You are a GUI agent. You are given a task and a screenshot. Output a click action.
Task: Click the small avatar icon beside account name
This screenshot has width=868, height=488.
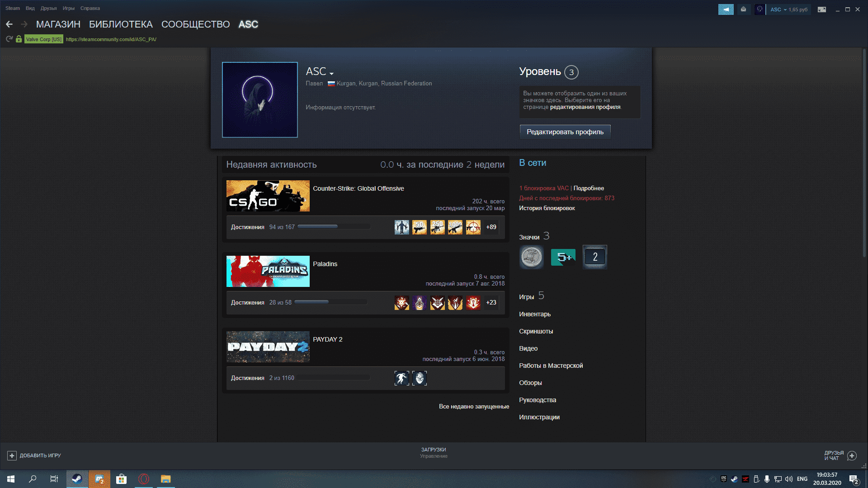pyautogui.click(x=759, y=9)
